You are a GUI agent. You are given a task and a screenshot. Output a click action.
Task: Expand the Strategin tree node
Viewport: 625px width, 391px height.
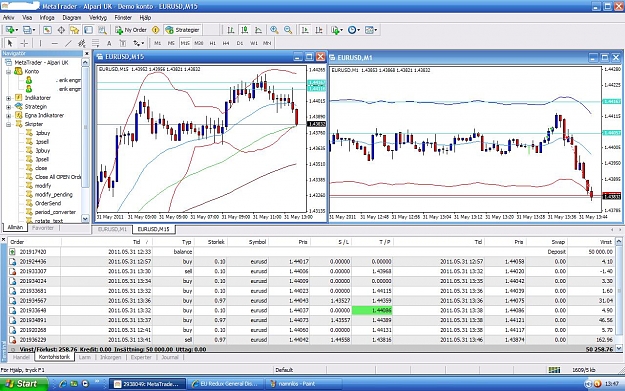click(8, 107)
